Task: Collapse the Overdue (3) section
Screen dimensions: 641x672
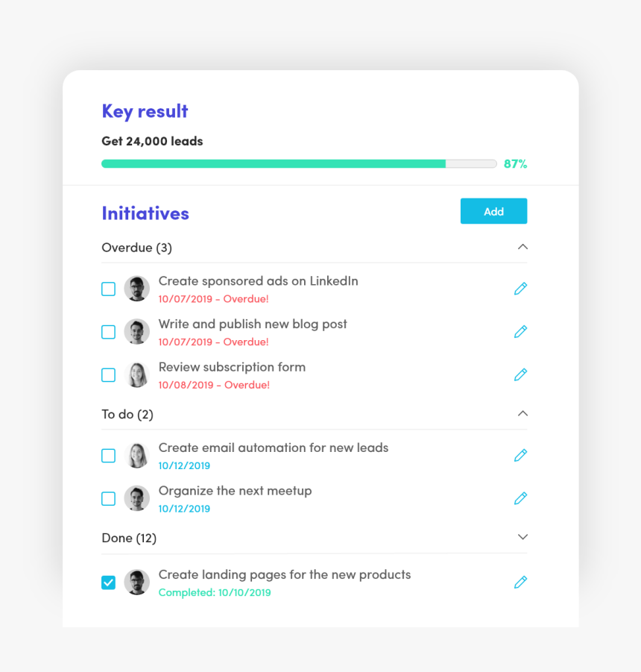Action: coord(522,247)
